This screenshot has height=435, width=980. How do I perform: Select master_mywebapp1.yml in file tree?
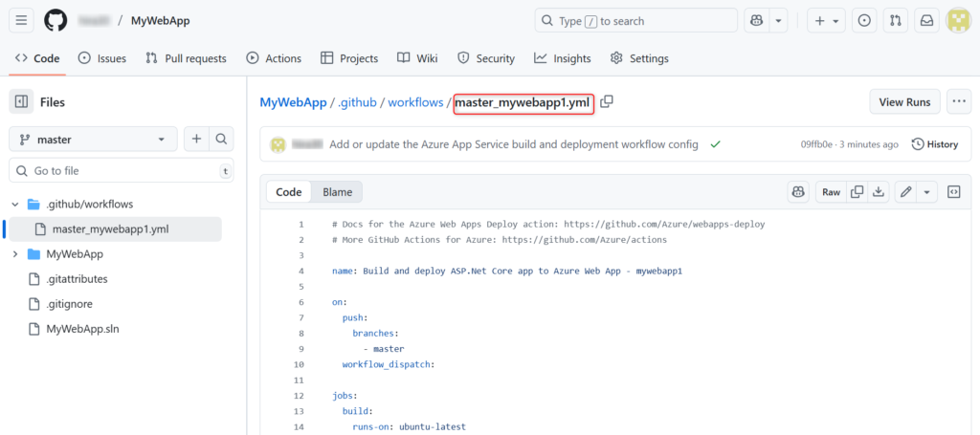113,229
